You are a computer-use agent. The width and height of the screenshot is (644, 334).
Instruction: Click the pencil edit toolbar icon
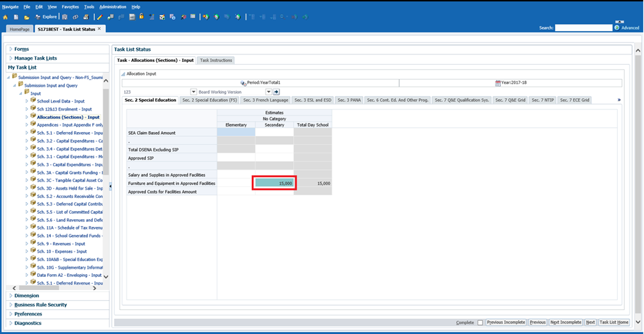[100, 17]
